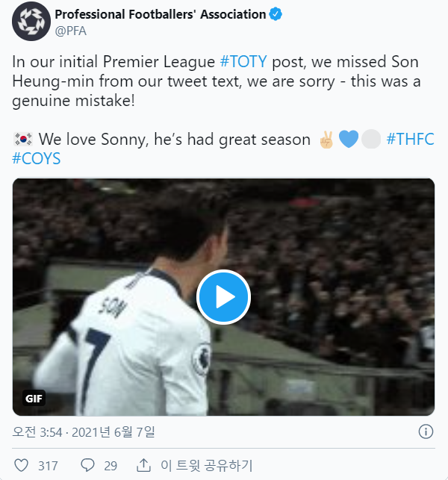The height and width of the screenshot is (480, 448).
Task: Click the @PFA handle
Action: [71, 31]
